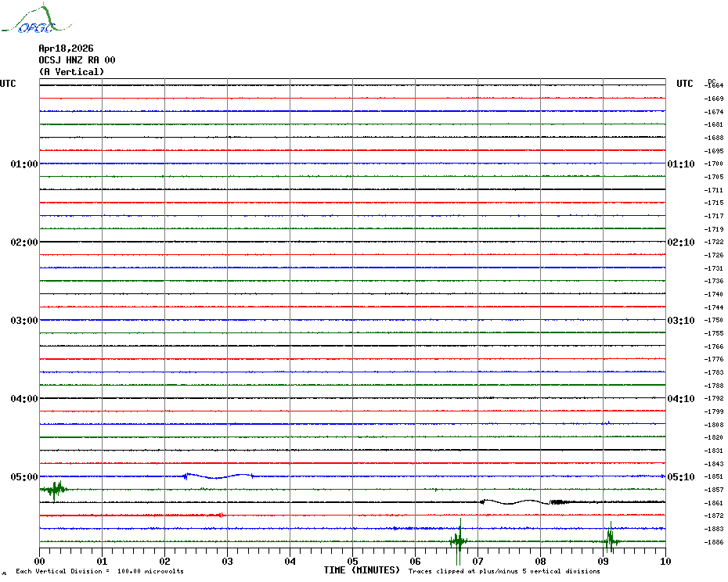Viewport: 728px width, 582px height.
Task: Click the date label Apr18,2026
Action: click(x=66, y=48)
